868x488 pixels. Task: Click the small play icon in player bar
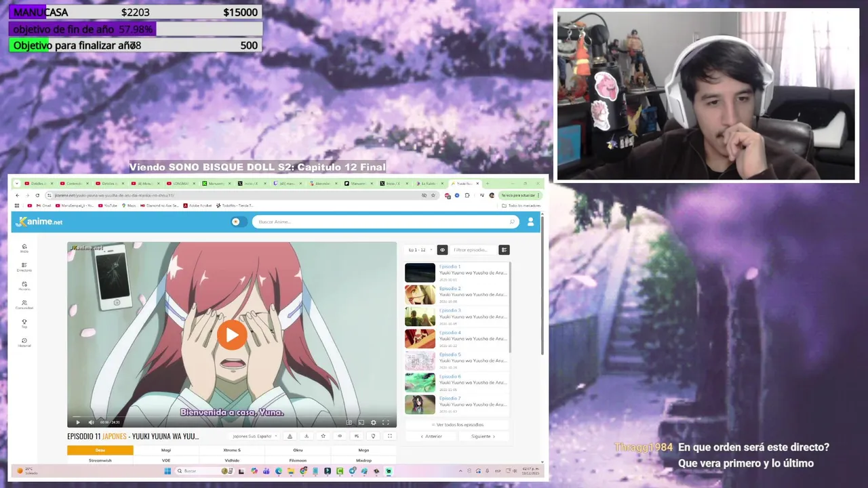point(77,422)
